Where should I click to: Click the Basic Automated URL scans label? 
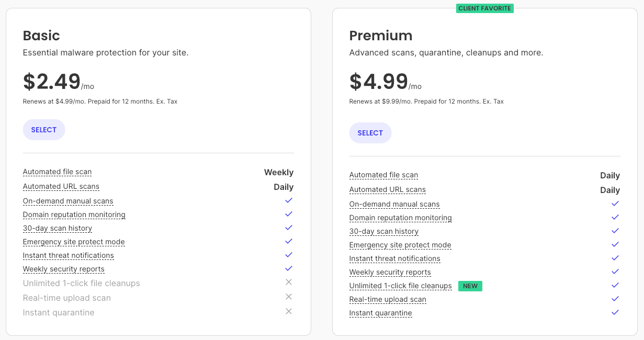[61, 186]
